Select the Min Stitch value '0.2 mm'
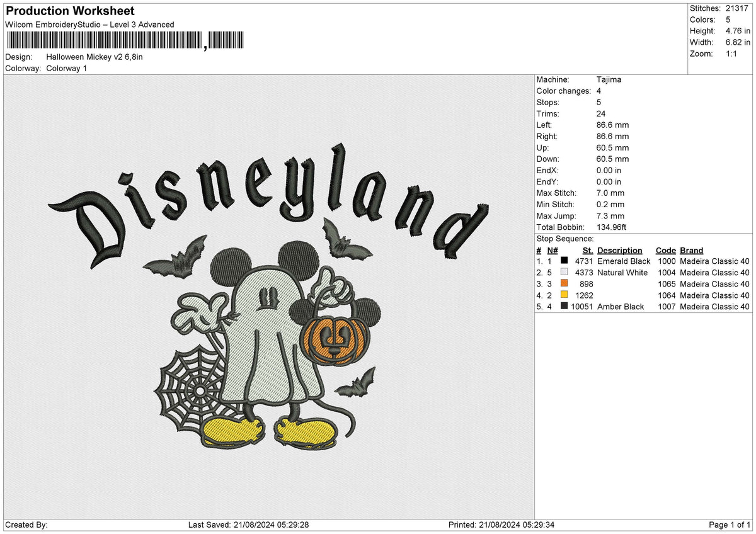The image size is (756, 534). point(610,205)
